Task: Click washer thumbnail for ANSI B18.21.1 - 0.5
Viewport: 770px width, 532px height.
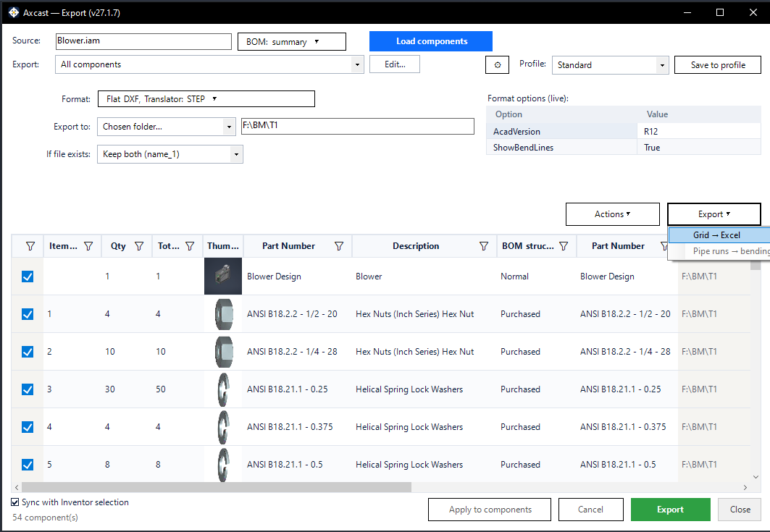Action: [x=223, y=464]
